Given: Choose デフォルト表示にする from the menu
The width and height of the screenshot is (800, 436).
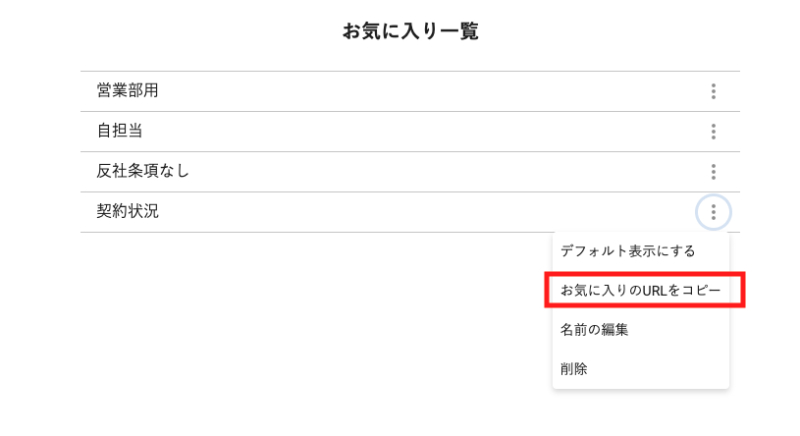Looking at the screenshot, I should [x=627, y=251].
